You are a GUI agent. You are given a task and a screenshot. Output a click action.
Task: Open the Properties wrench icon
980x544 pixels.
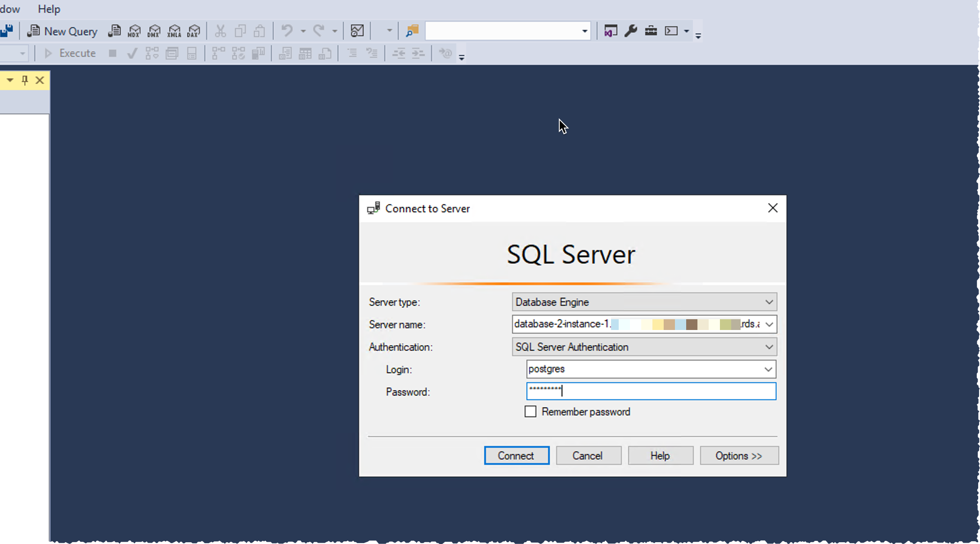tap(630, 31)
